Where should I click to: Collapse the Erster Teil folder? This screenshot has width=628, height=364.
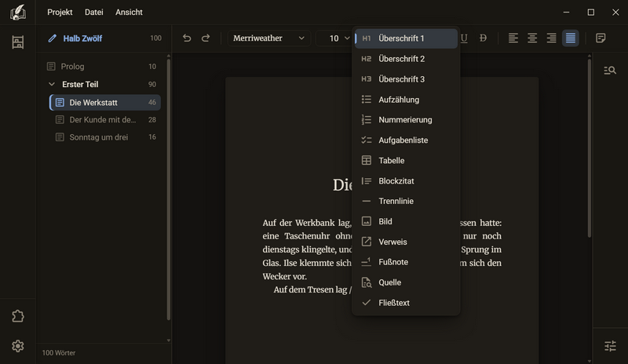pyautogui.click(x=52, y=84)
